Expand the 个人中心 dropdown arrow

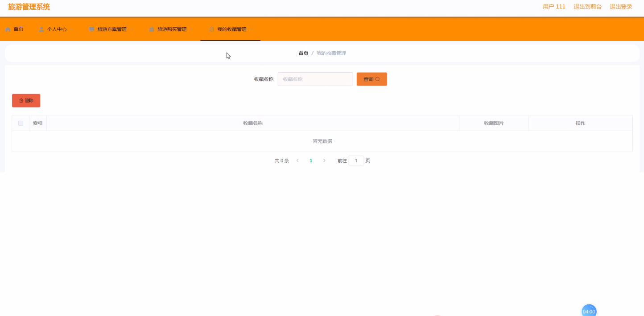72,29
